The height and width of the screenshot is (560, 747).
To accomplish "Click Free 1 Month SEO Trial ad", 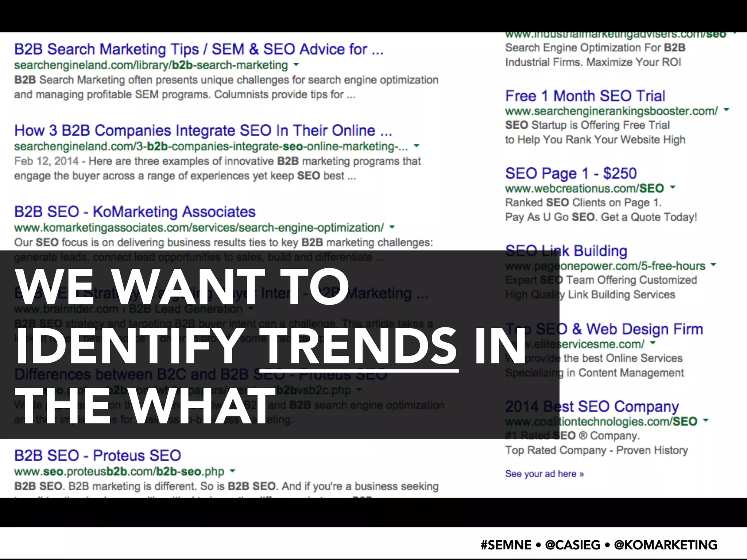I will 585,96.
